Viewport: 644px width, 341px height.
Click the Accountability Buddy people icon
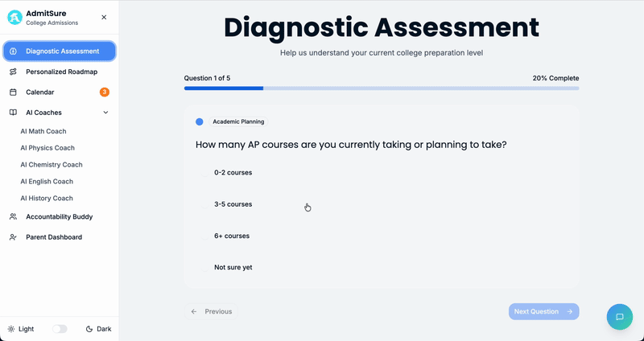click(13, 216)
